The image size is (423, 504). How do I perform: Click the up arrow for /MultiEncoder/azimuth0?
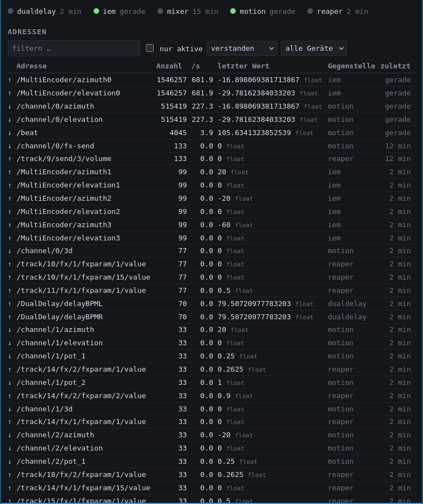click(10, 80)
